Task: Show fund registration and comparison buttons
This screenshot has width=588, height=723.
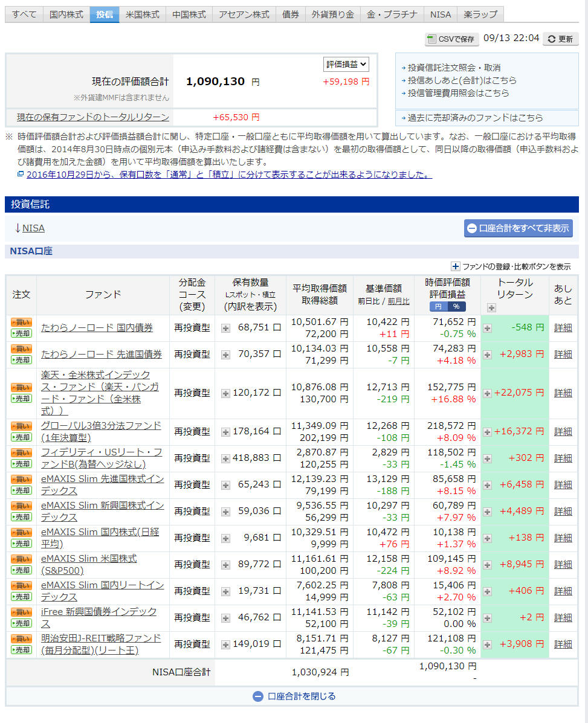Action: (x=511, y=266)
